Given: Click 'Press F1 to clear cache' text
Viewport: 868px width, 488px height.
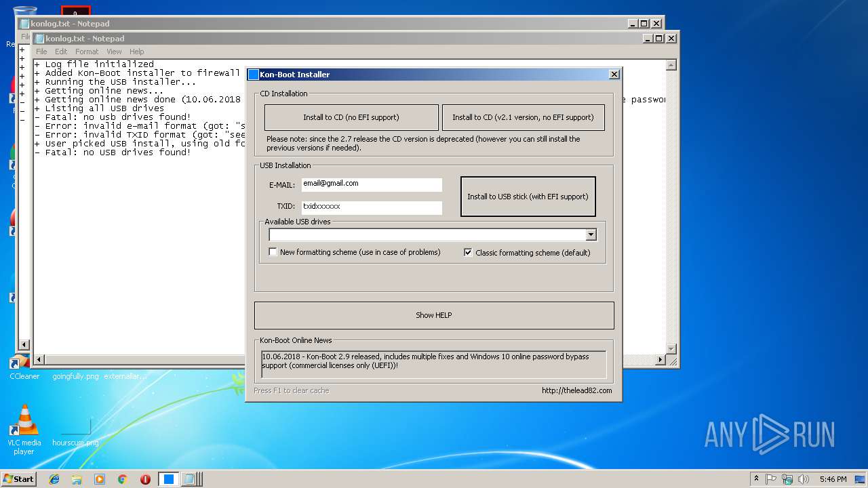Looking at the screenshot, I should click(x=292, y=390).
